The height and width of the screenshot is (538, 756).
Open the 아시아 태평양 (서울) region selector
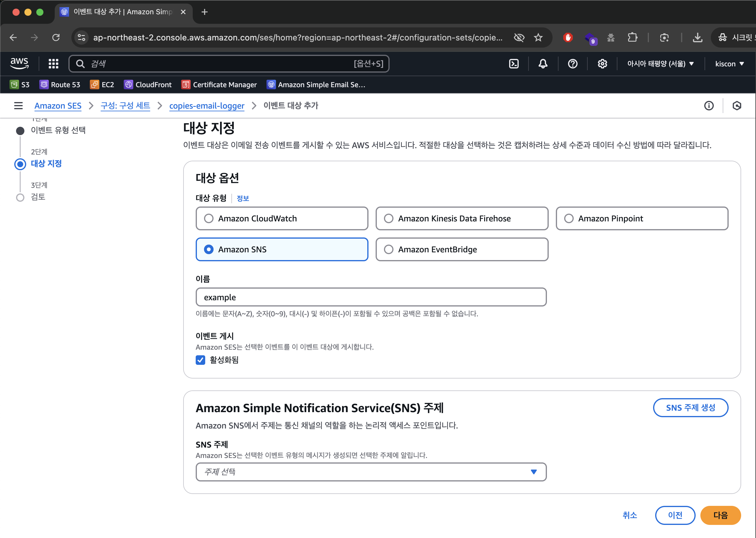[x=660, y=64]
